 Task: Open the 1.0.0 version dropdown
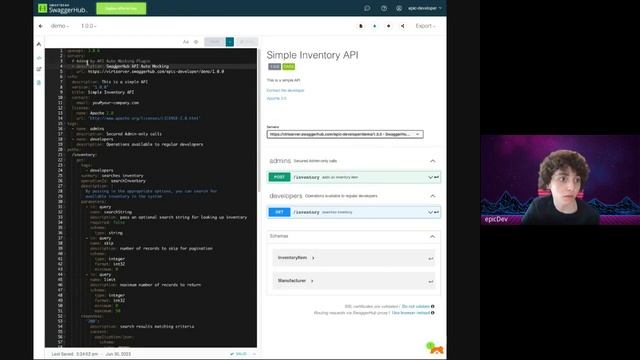88,26
